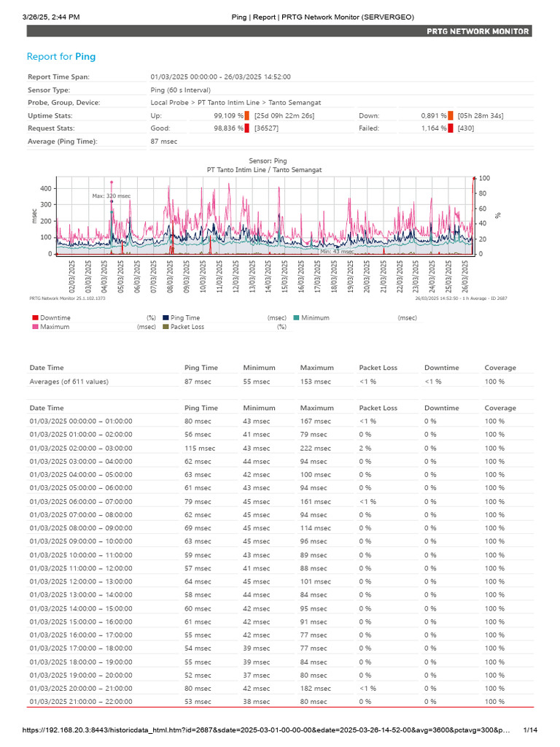Click 'Ping (60 s Interval)' sensor type value
Viewport: 560px width, 747px height.
(181, 90)
